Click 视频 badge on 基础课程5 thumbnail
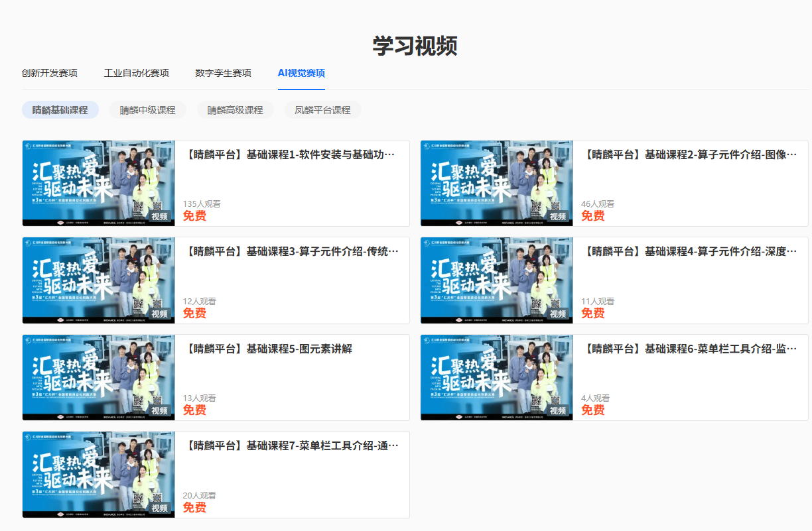Viewport: 812px width, 531px height. pos(160,411)
